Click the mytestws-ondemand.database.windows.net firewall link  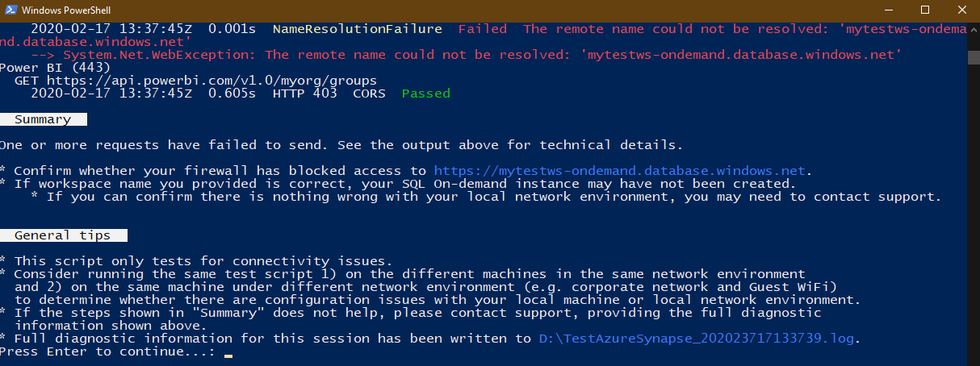[619, 171]
